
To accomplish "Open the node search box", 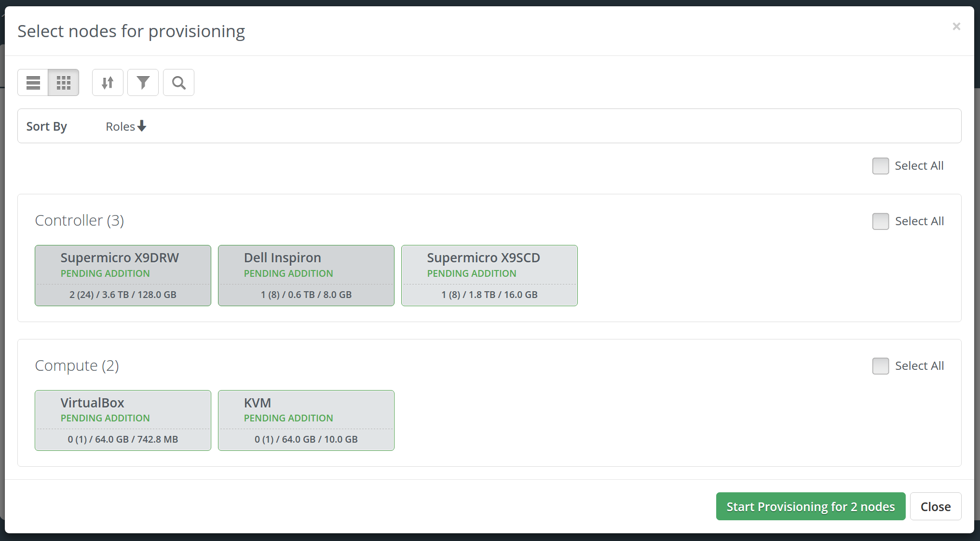I will [178, 82].
